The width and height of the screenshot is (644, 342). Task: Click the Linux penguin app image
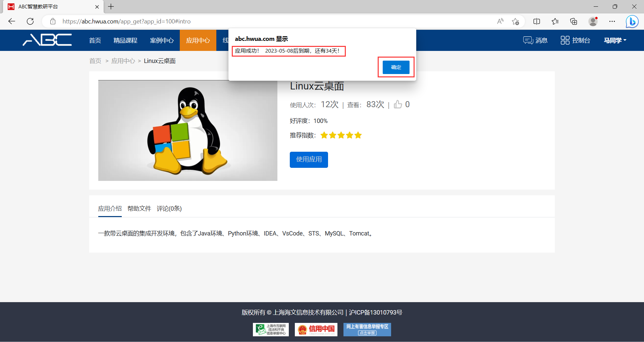187,131
